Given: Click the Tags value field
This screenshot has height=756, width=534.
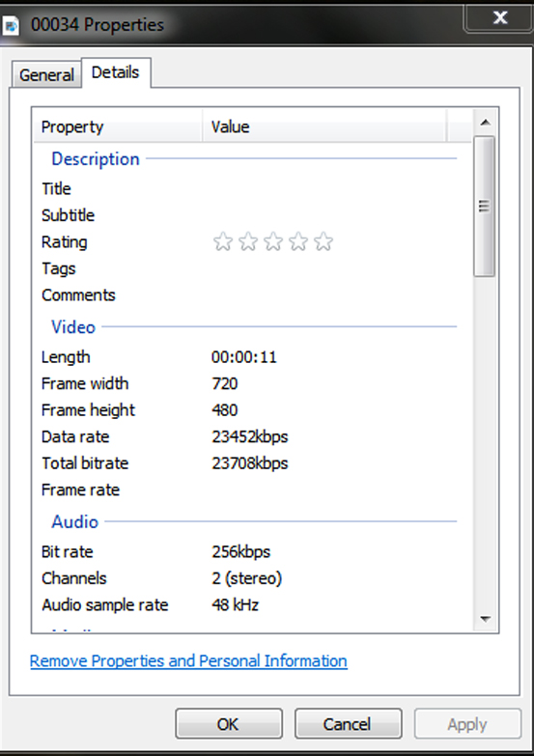Looking at the screenshot, I should [333, 268].
